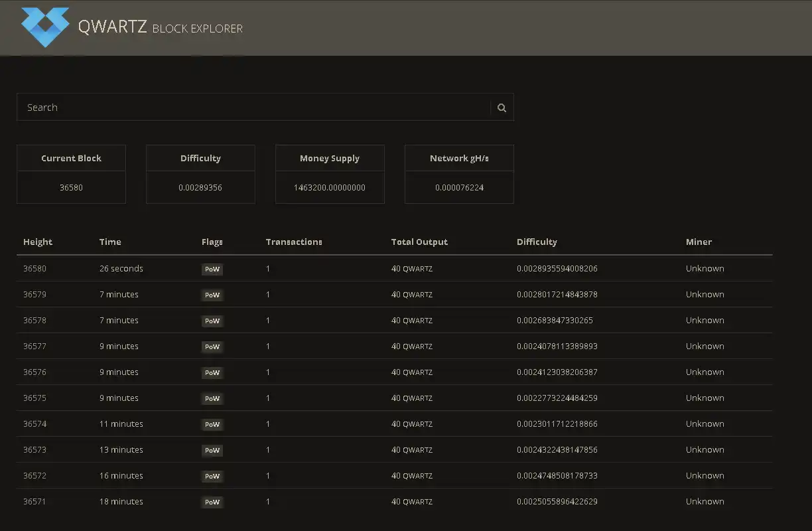
Task: Click the Network gH/s stat card
Action: click(x=459, y=174)
